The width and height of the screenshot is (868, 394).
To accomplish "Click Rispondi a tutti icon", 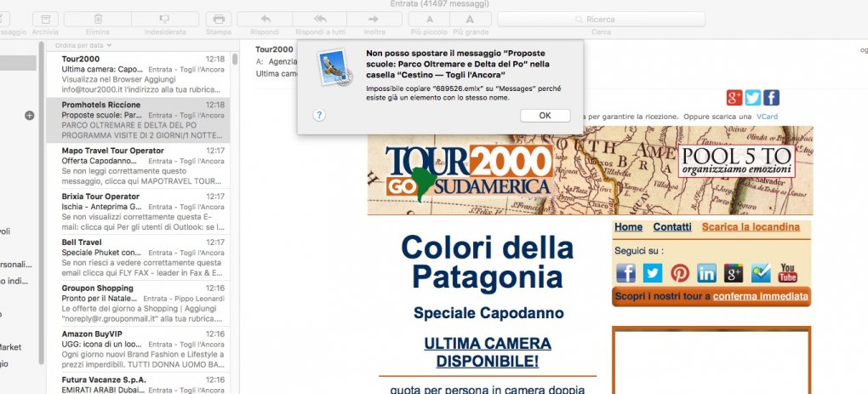I will pos(320,19).
